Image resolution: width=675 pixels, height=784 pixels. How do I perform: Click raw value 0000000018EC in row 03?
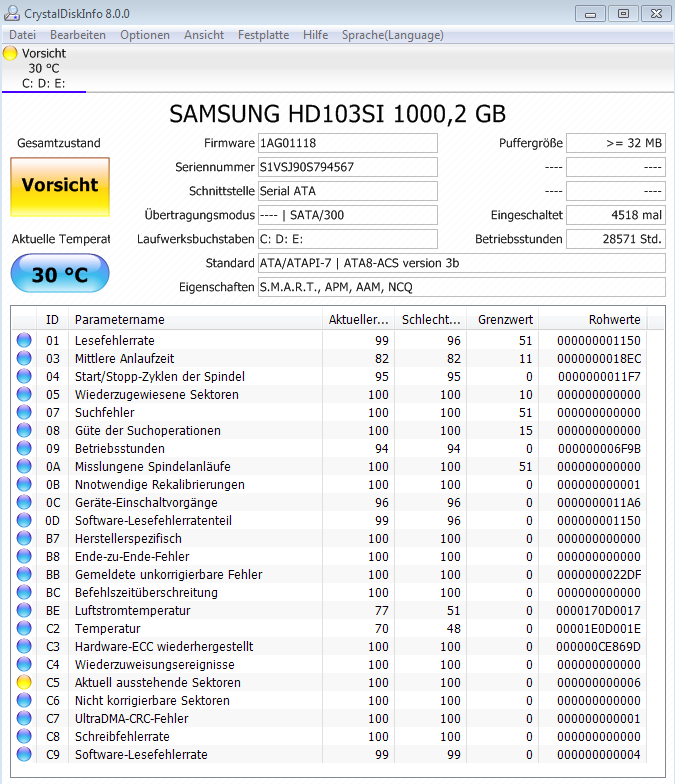599,358
